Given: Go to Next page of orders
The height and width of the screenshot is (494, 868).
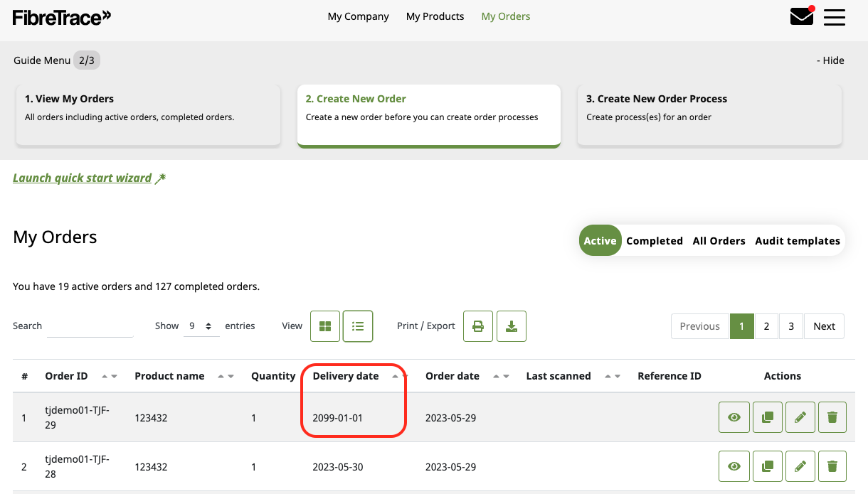Looking at the screenshot, I should click(x=824, y=326).
